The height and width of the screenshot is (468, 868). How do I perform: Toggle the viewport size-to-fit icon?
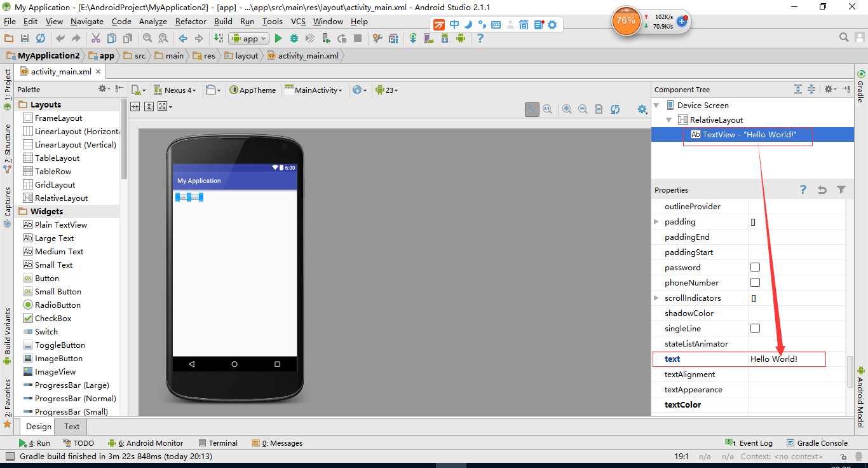532,109
